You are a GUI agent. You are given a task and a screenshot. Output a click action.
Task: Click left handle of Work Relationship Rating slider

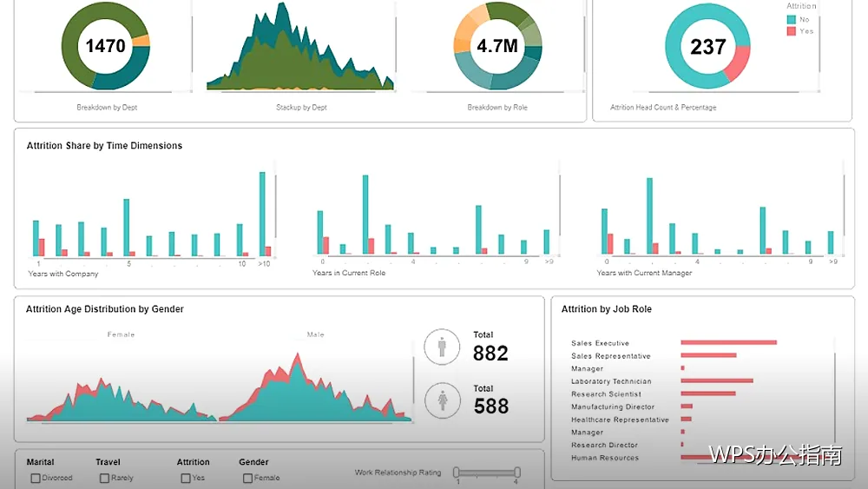click(457, 472)
